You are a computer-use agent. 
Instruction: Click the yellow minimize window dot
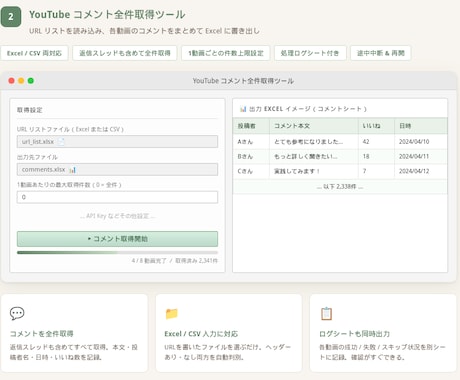click(x=21, y=81)
